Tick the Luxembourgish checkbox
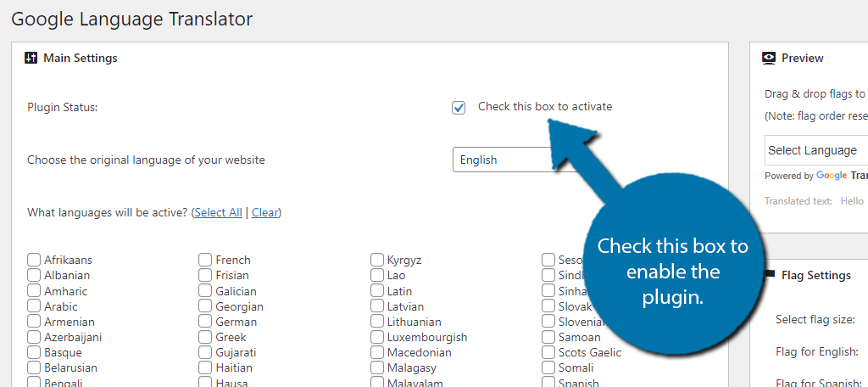 pyautogui.click(x=377, y=337)
